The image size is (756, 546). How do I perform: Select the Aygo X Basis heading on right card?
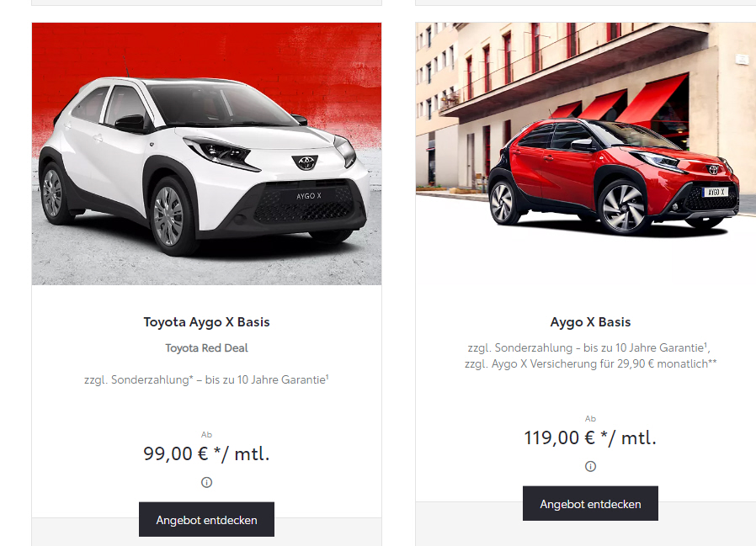[590, 322]
